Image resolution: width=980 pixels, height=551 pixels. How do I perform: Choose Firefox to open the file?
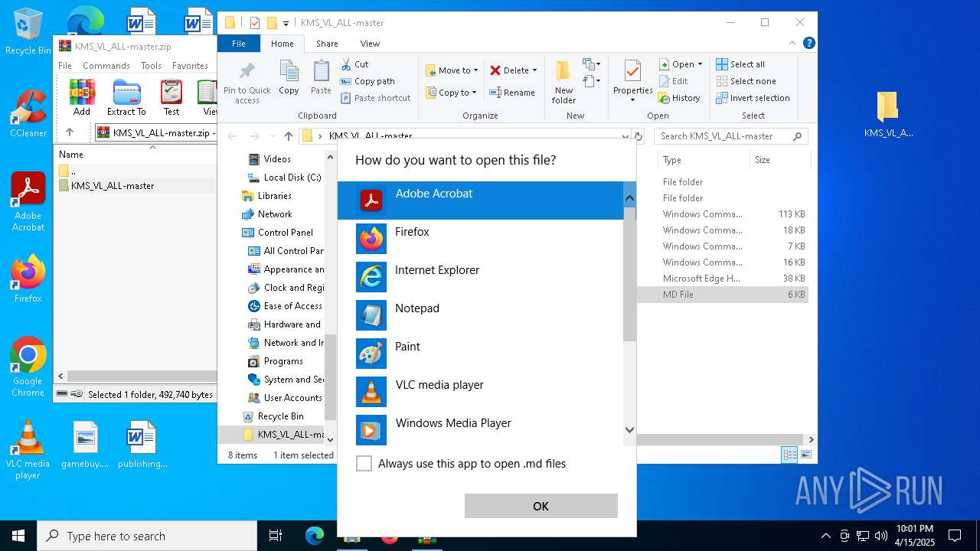pos(481,239)
